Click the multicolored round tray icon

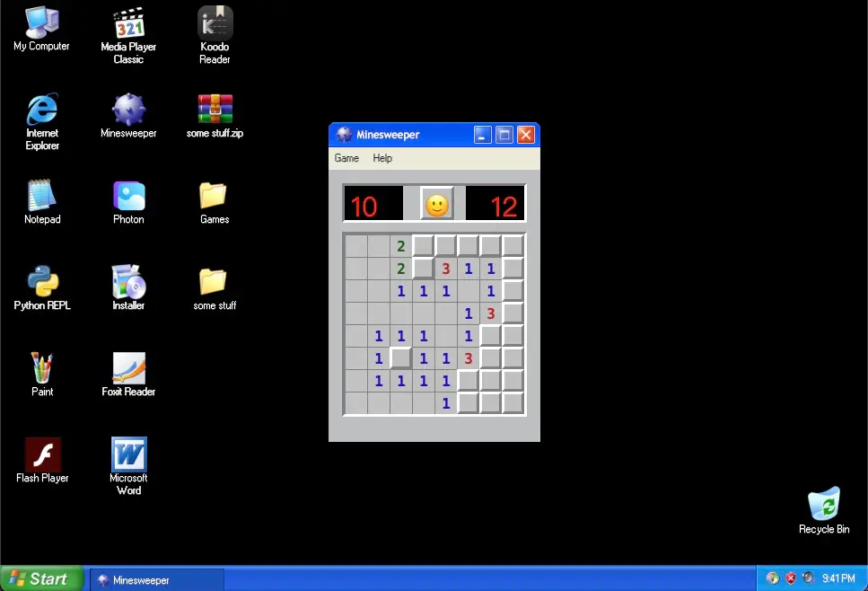(x=773, y=578)
